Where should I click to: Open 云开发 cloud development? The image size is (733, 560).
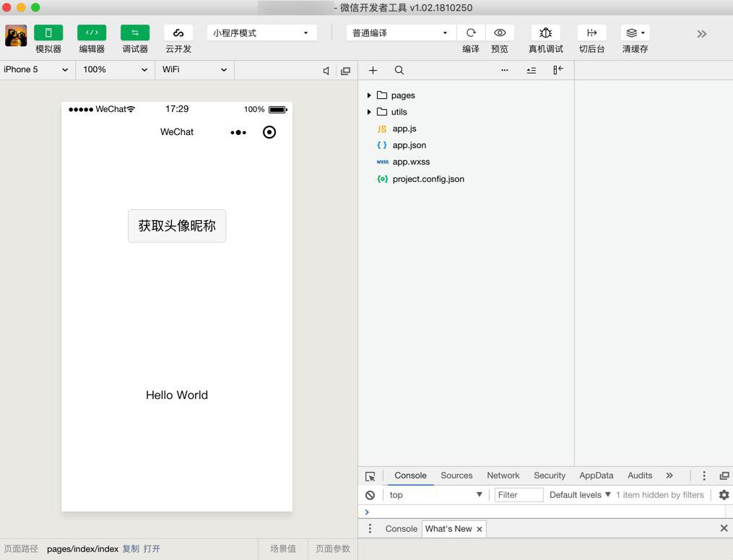(178, 32)
